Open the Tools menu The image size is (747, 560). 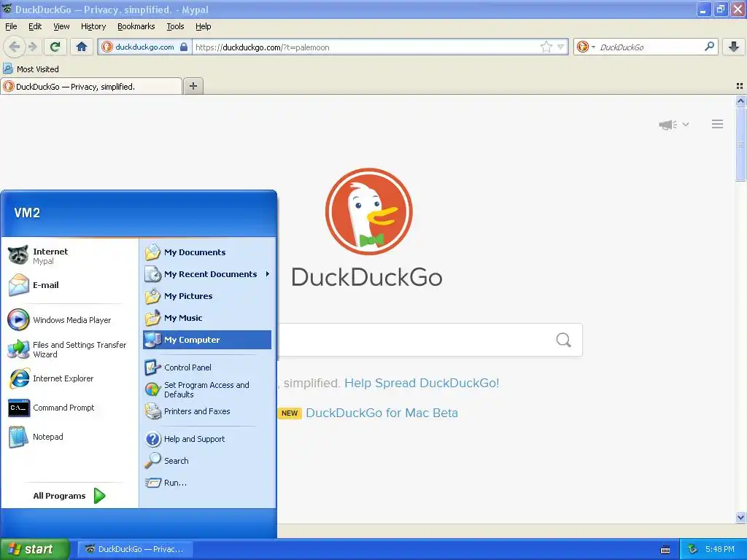pyautogui.click(x=175, y=26)
